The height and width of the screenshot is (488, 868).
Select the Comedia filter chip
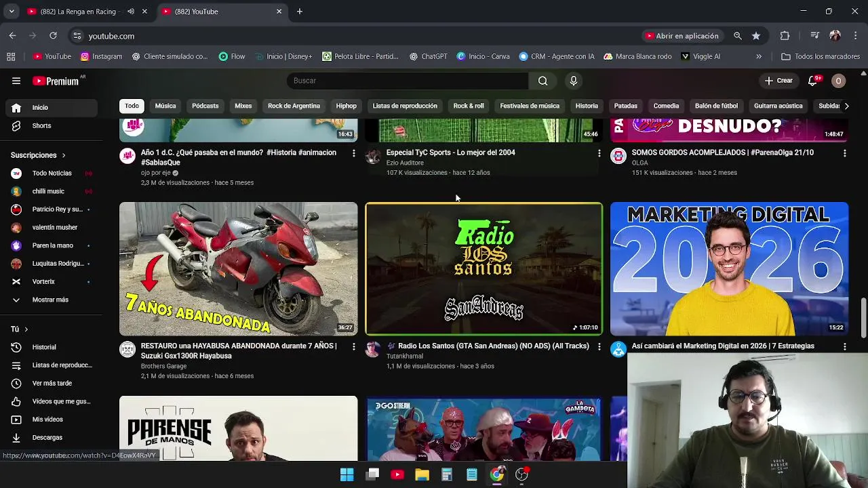pyautogui.click(x=666, y=106)
